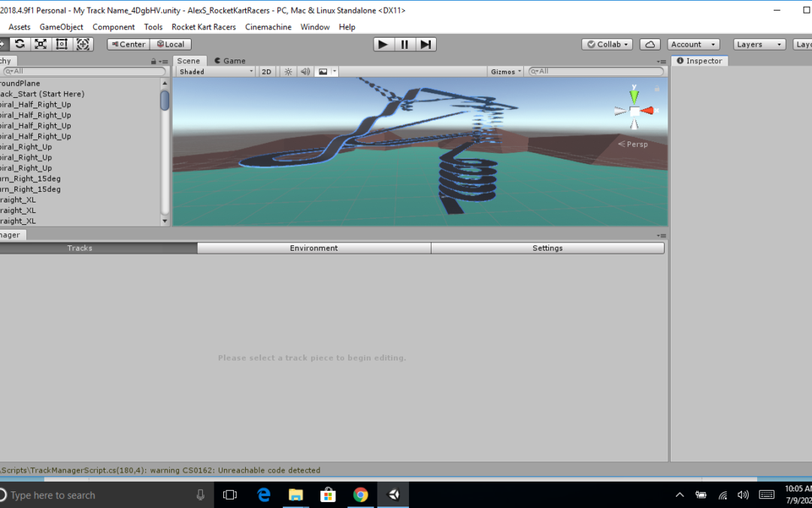Switch to the Scene tab
This screenshot has height=508, width=812.
coord(189,61)
